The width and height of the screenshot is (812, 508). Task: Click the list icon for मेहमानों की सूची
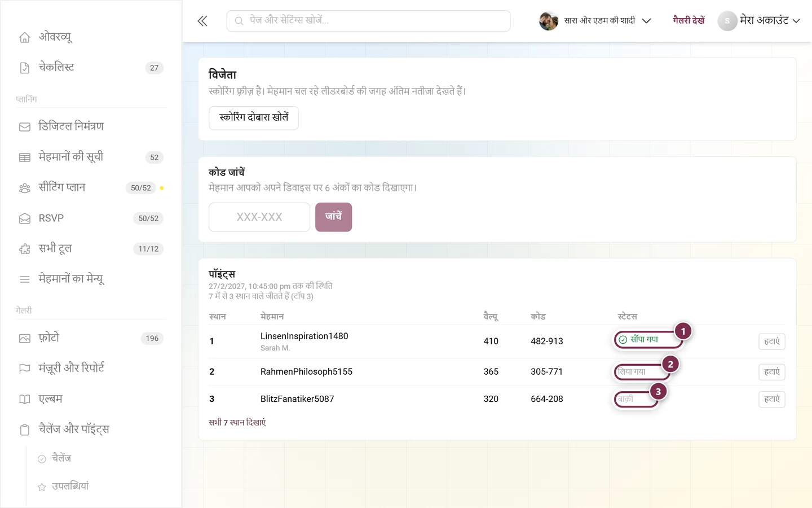click(x=25, y=157)
